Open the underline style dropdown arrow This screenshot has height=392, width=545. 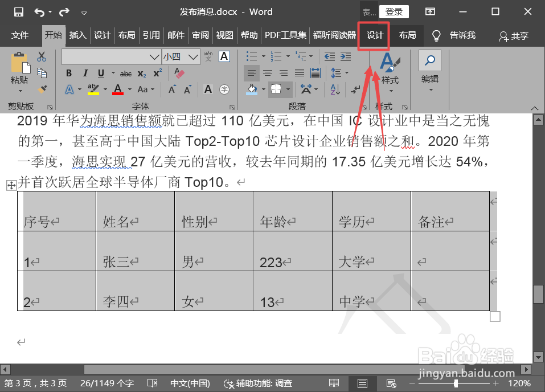click(113, 73)
